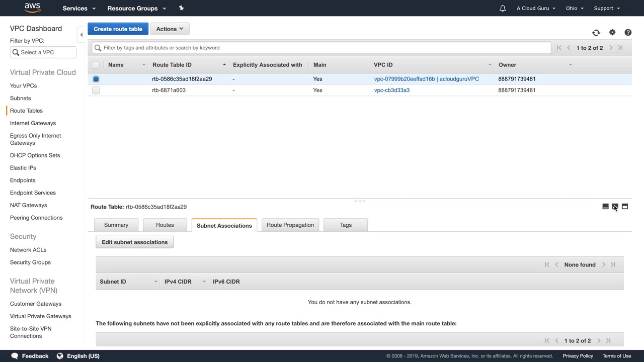Open the help question mark icon

pos(628,33)
